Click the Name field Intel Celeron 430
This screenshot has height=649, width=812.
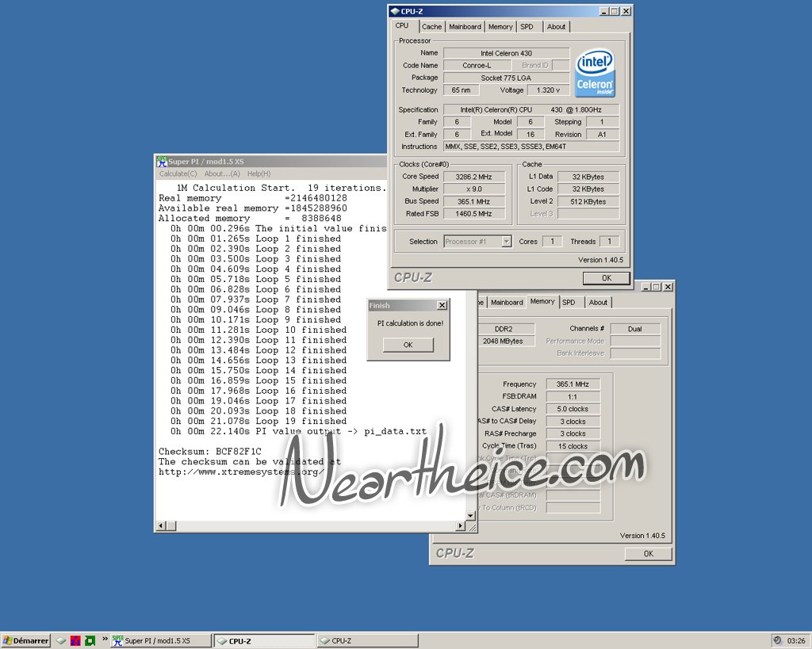tap(507, 53)
